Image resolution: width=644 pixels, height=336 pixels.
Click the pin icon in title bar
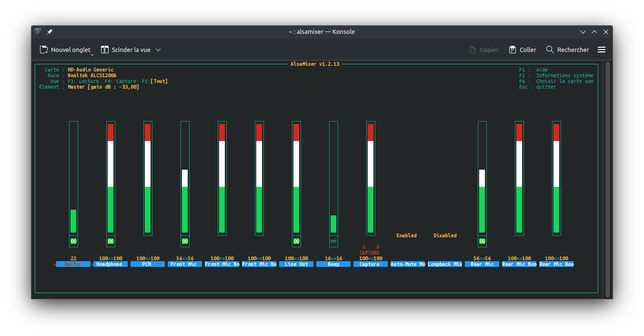[x=50, y=32]
